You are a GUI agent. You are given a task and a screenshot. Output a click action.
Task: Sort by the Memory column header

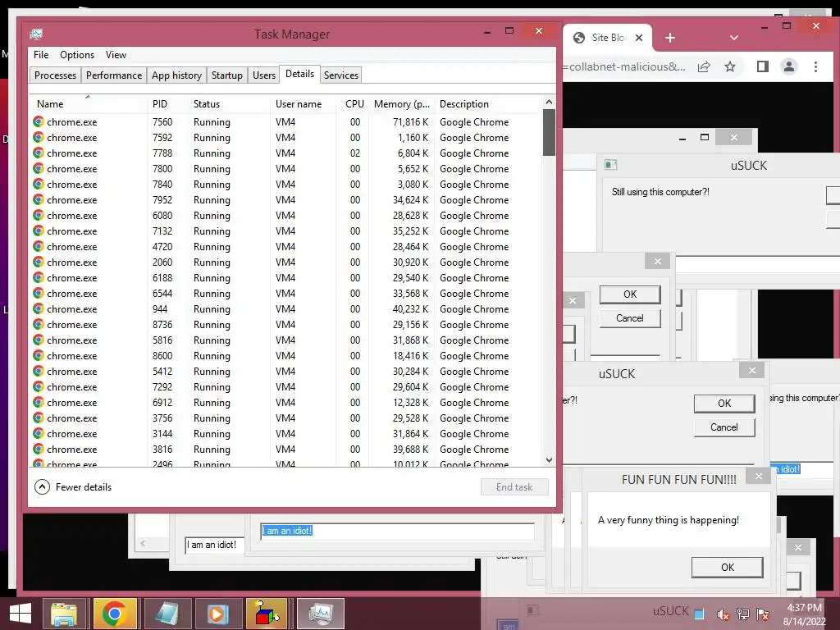pyautogui.click(x=400, y=104)
